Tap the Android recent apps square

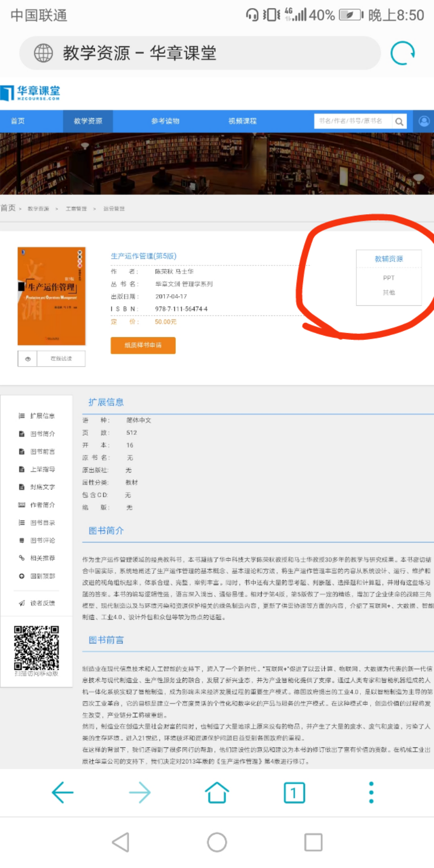point(313,842)
